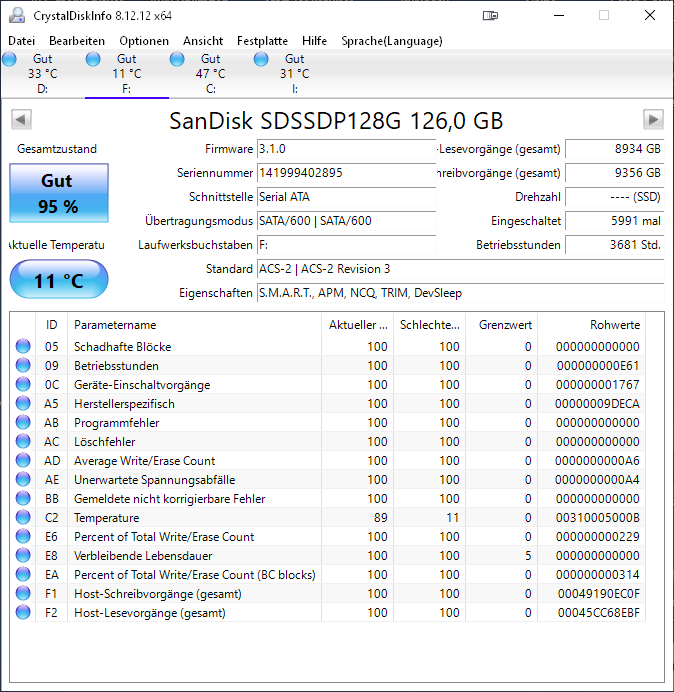Click the Firmware field showing 3.1.0
The height and width of the screenshot is (692, 674).
coord(346,149)
